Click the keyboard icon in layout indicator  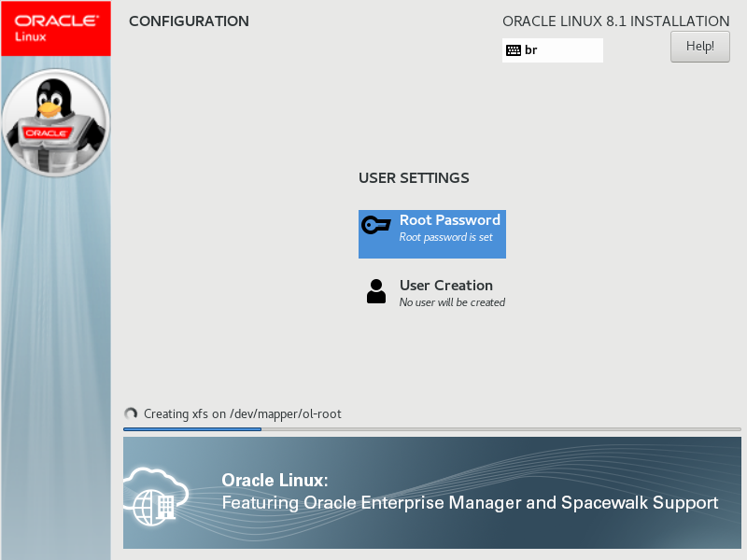coord(513,50)
